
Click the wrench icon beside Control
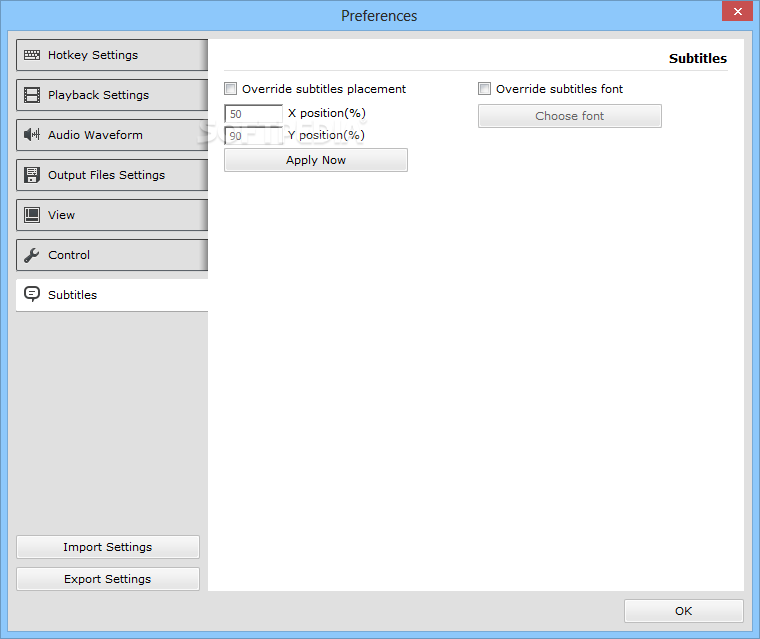32,255
